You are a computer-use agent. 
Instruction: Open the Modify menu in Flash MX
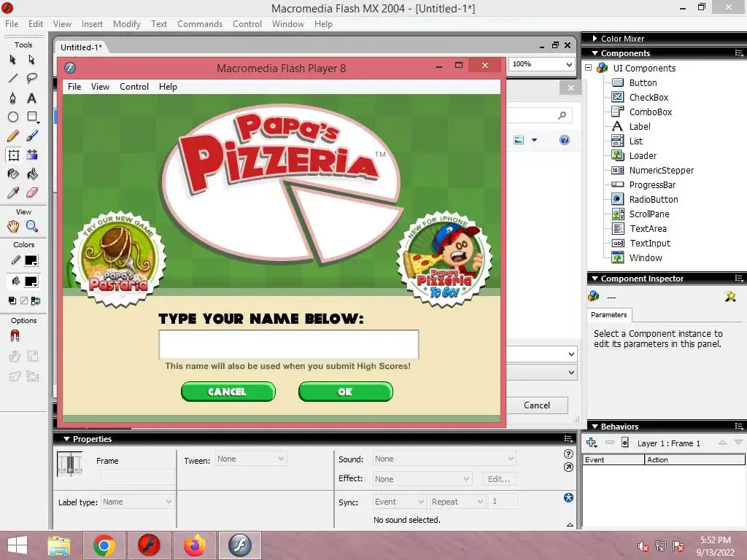127,24
